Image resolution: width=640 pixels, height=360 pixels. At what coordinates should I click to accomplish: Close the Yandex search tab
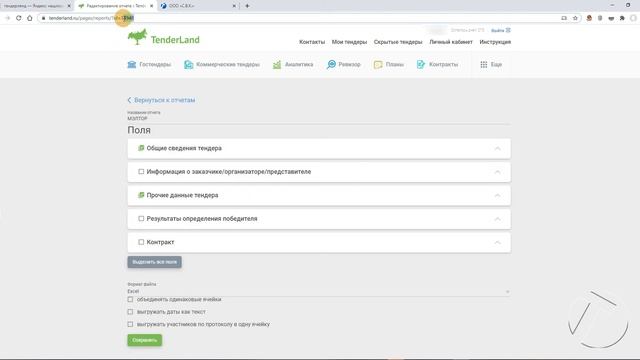pyautogui.click(x=69, y=6)
